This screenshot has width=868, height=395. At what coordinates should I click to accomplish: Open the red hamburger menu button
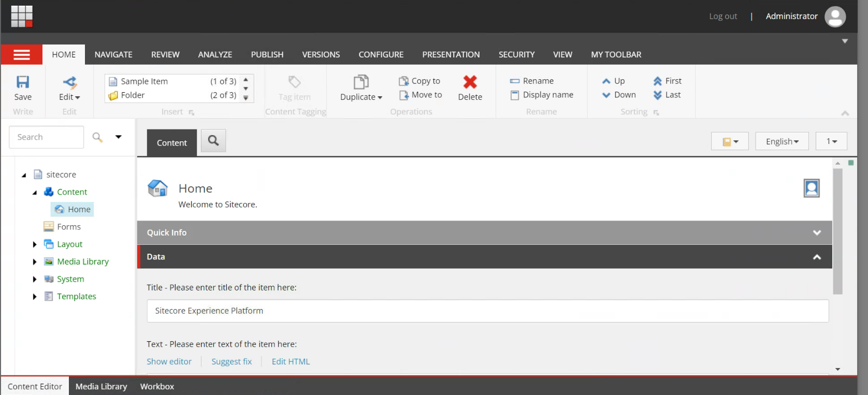[22, 54]
